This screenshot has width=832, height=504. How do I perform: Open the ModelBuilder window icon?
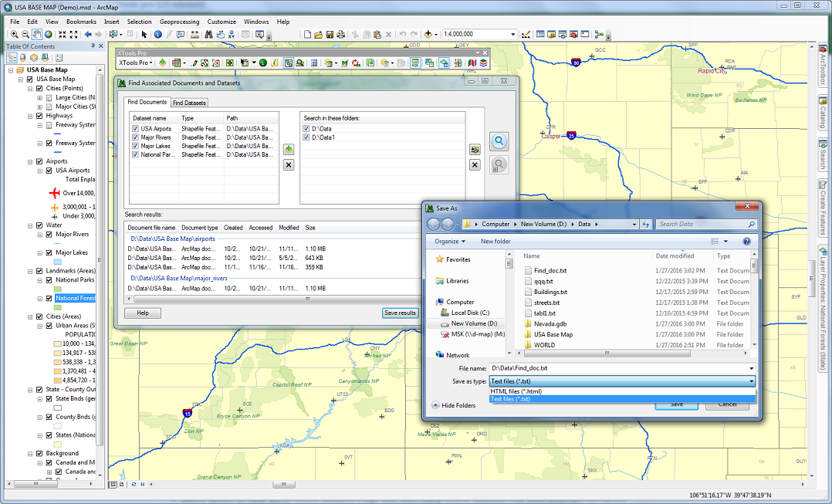coord(599,35)
